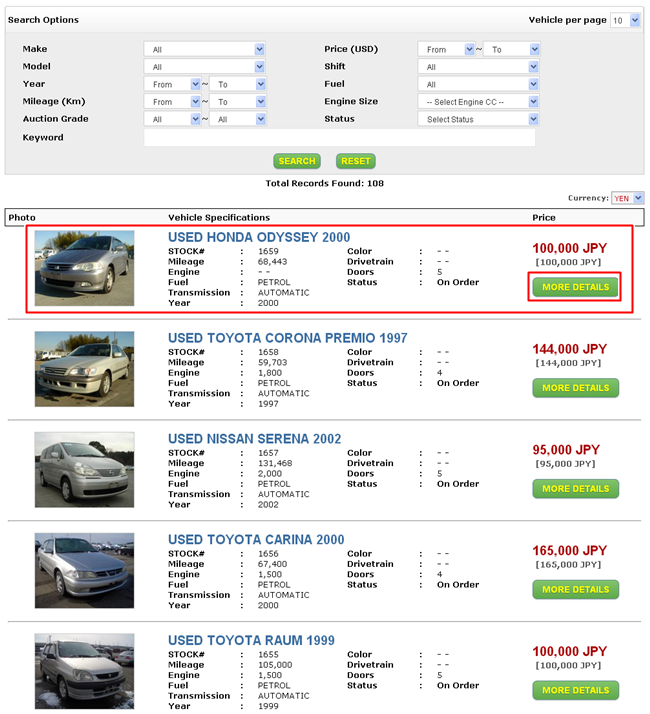Click stock number 1655
The height and width of the screenshot is (714, 650).
268,654
